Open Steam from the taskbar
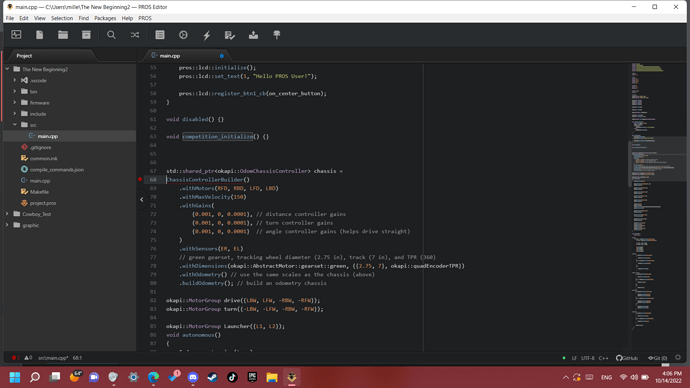This screenshot has height=388, width=690. [213, 377]
